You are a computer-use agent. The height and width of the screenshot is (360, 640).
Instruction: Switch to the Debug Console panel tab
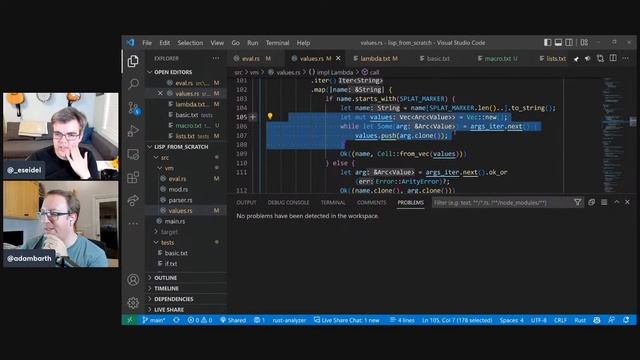coord(288,202)
